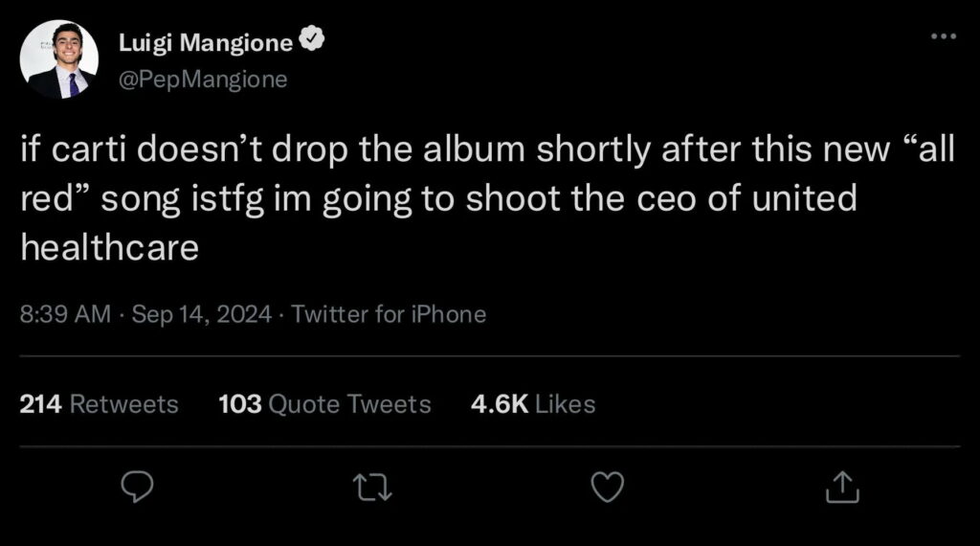Show the 103 Quote Tweets
The width and height of the screenshot is (980, 546).
324,404
